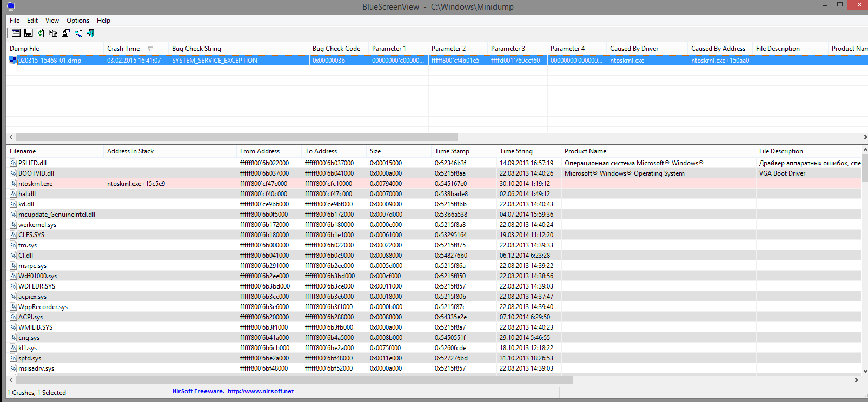Open the nirsoft.net link in status bar

[x=261, y=392]
